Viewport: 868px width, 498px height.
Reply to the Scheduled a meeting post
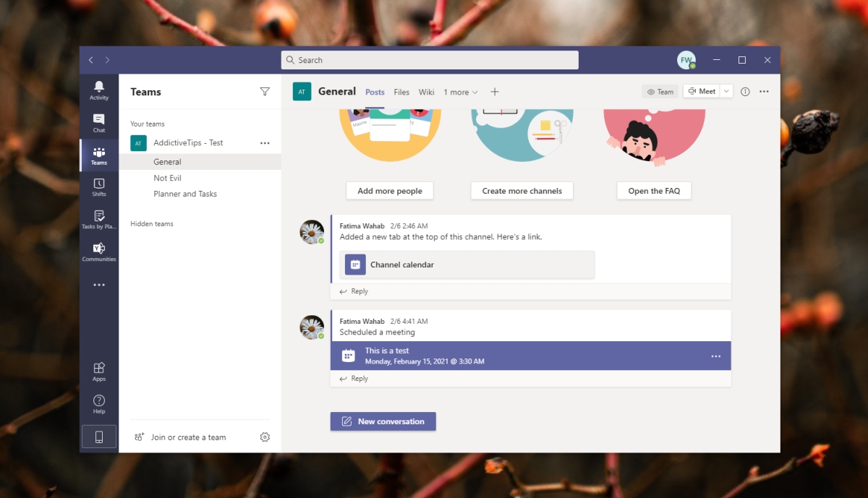(x=354, y=379)
